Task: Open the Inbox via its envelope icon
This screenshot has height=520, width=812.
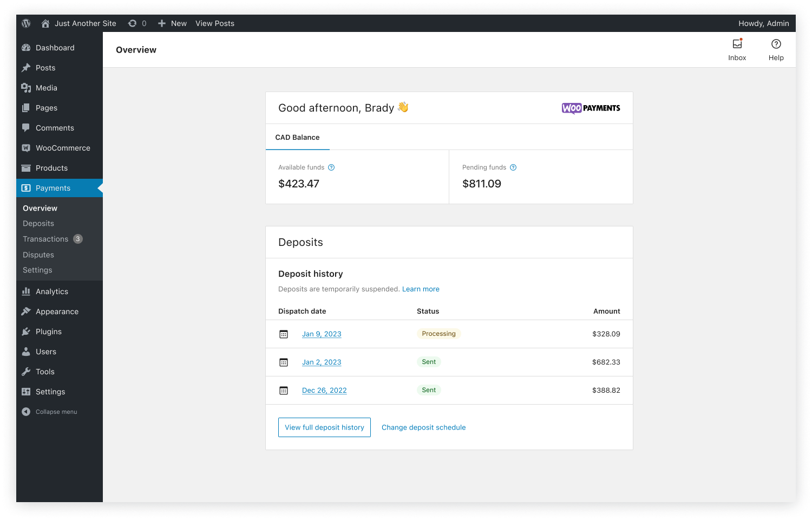Action: pos(737,43)
